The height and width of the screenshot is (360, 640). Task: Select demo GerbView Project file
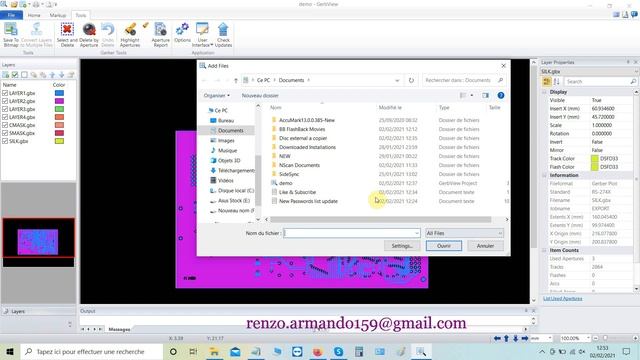(x=286, y=183)
